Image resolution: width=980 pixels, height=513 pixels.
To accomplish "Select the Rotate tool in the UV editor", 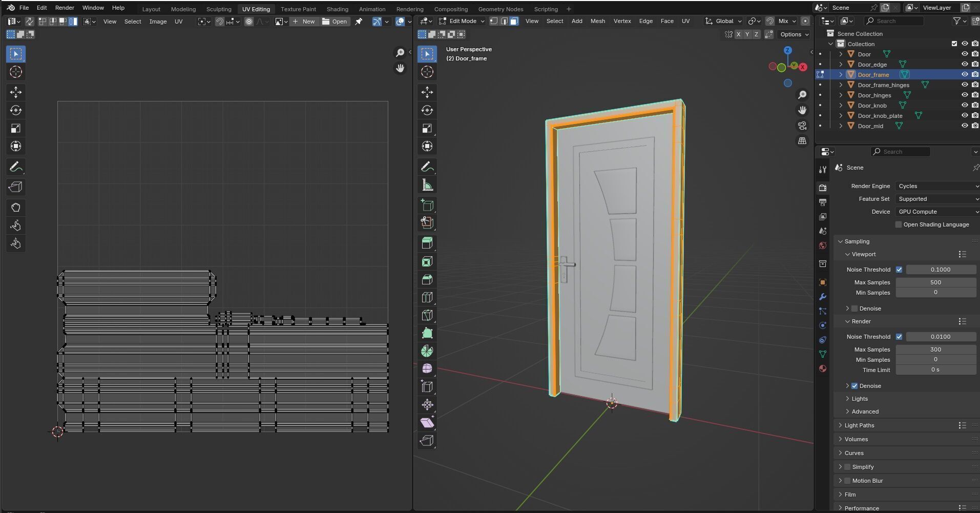I will (x=16, y=110).
